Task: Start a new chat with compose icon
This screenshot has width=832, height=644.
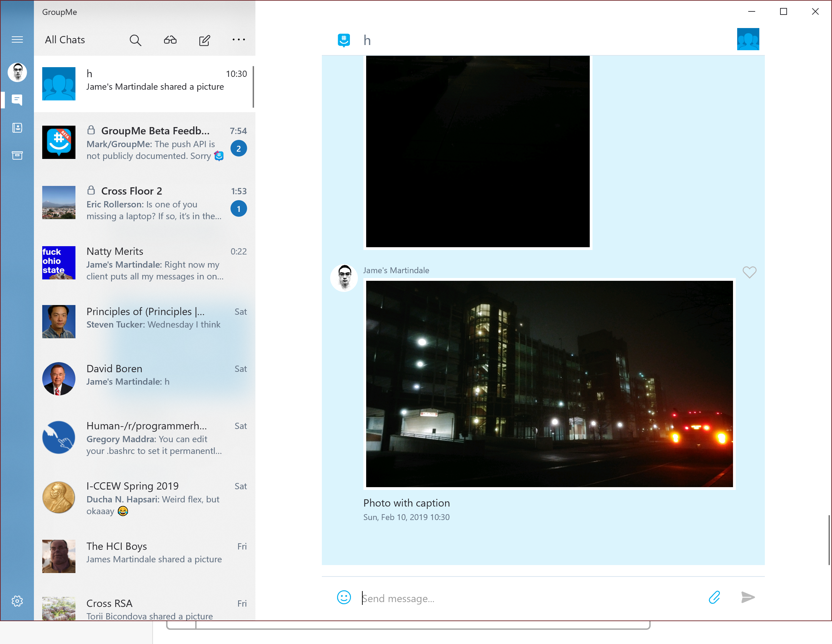Action: [x=205, y=40]
